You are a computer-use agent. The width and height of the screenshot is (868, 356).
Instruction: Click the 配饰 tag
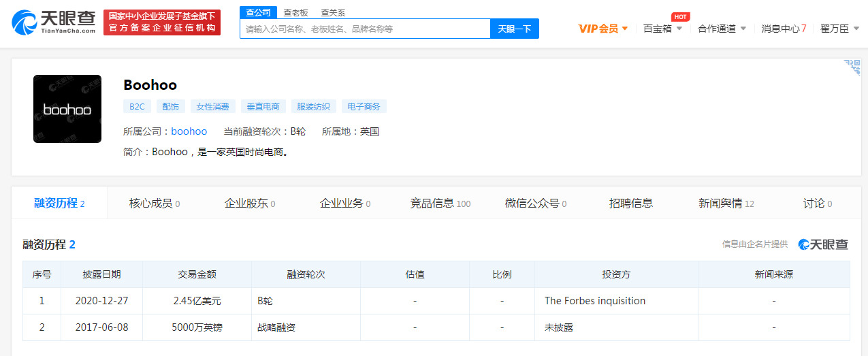click(170, 106)
